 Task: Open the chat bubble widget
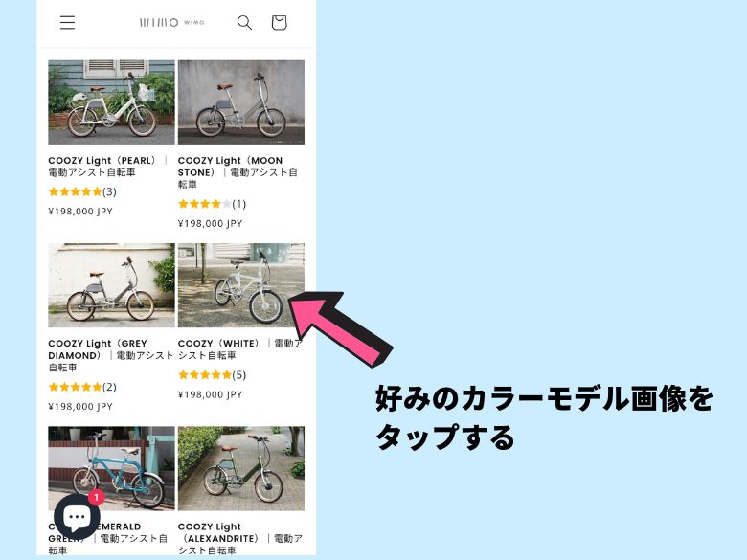click(x=77, y=517)
